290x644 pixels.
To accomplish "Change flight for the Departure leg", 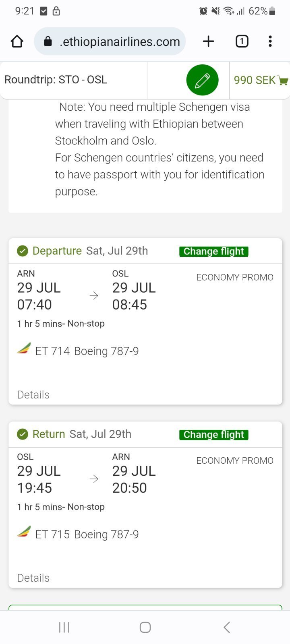I will pyautogui.click(x=213, y=252).
